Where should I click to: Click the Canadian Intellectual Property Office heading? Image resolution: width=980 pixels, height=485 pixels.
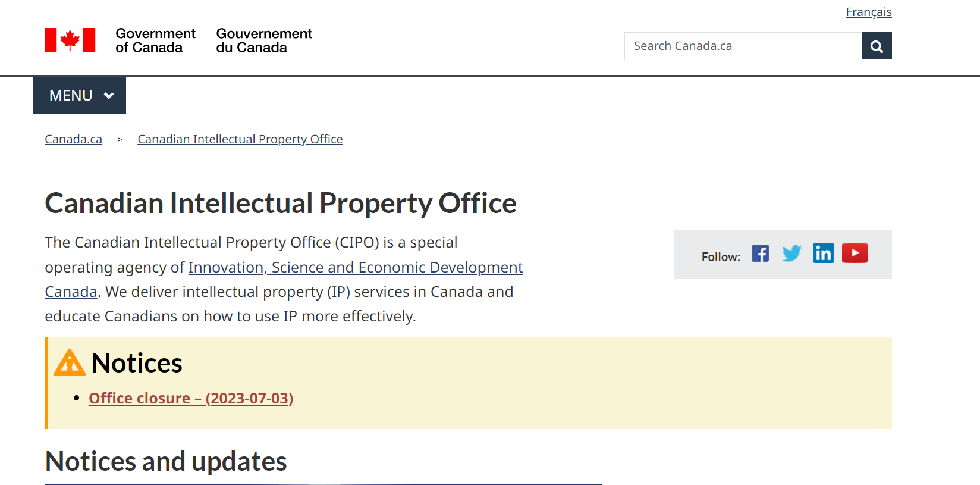280,204
